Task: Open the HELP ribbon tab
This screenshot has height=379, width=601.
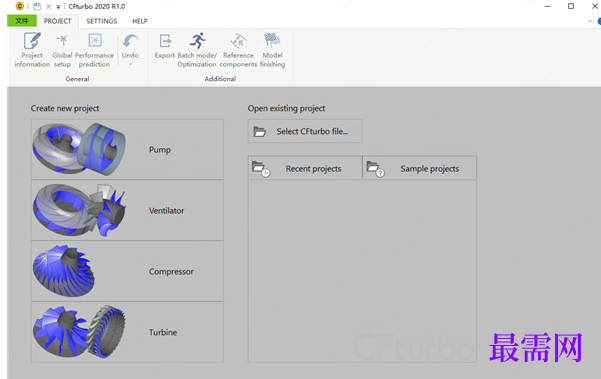Action: tap(140, 21)
